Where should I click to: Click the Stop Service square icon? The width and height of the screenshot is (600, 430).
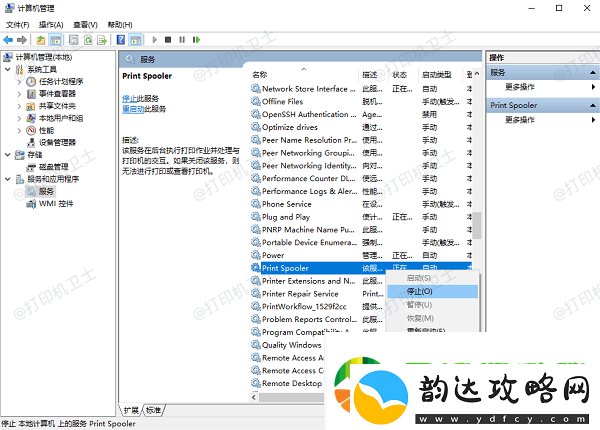pyautogui.click(x=168, y=40)
